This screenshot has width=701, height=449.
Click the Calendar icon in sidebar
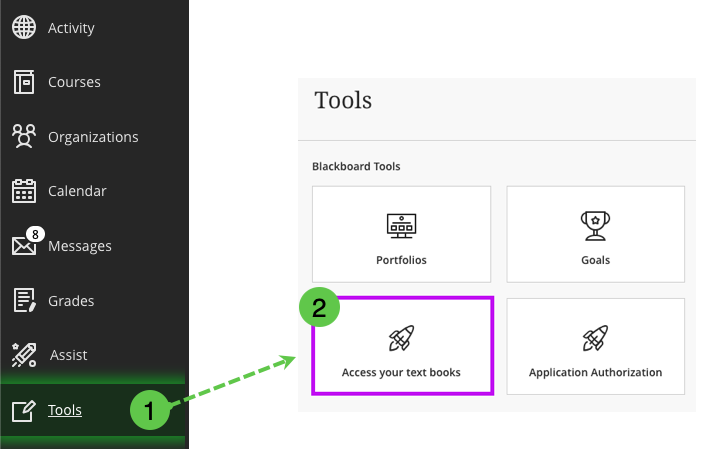pyautogui.click(x=24, y=191)
